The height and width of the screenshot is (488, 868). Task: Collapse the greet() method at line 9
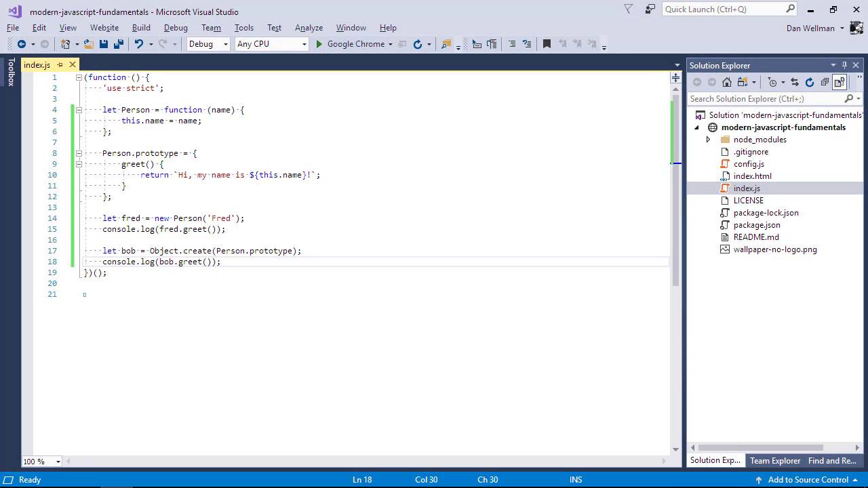point(79,164)
